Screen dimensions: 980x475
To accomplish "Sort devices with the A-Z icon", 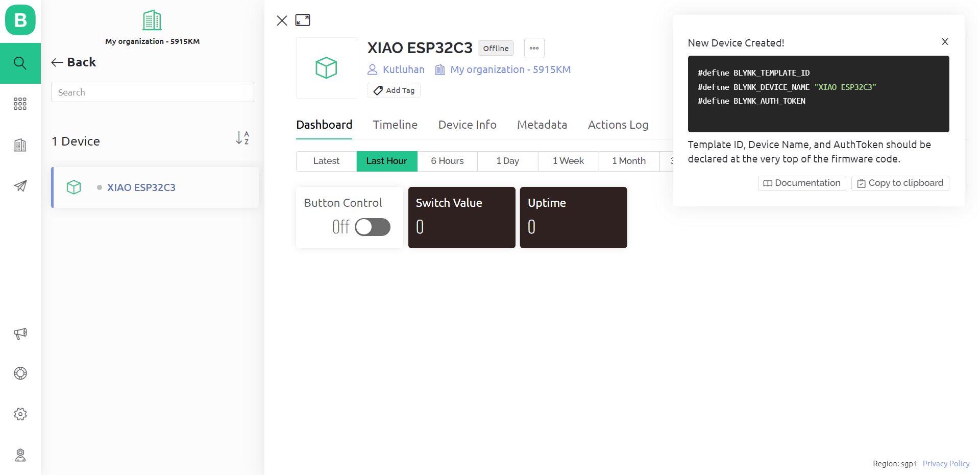I will point(242,138).
